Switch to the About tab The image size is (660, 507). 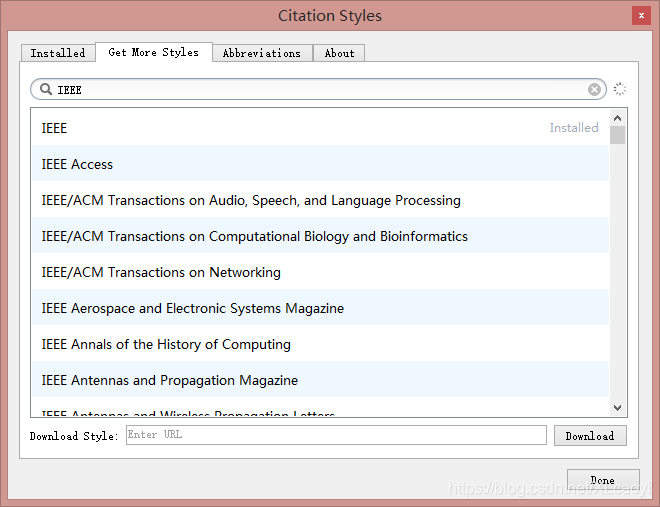point(339,53)
